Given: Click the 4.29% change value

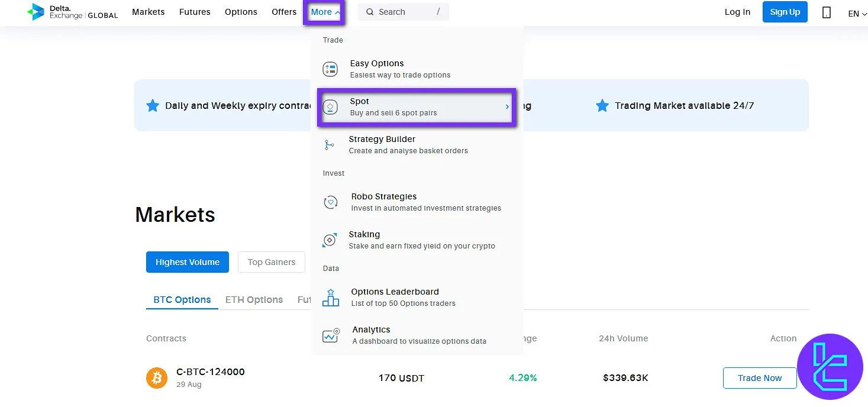Looking at the screenshot, I should click(x=523, y=377).
